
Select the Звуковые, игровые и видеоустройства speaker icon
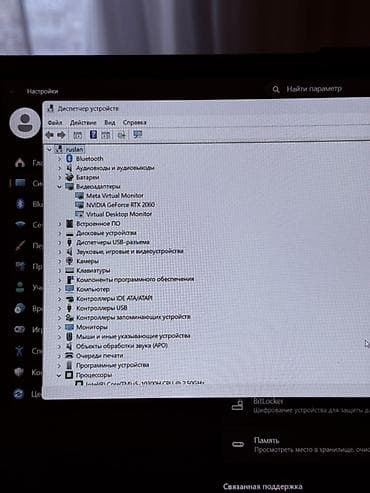(69, 251)
